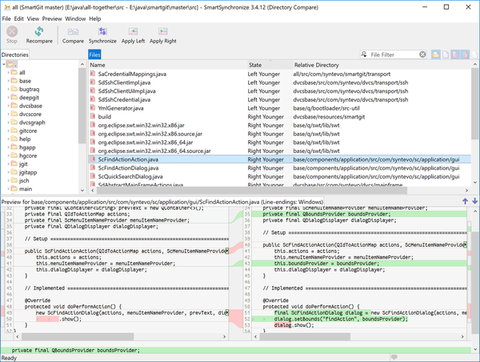Click the Compare toolbar icon
Image resolution: width=480 pixels, height=362 pixels.
coord(73,32)
